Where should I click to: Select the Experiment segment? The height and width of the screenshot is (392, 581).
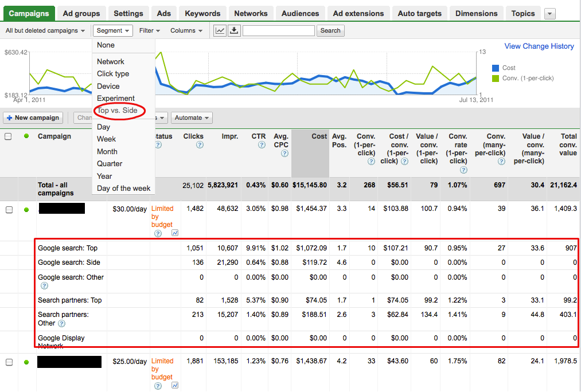[x=116, y=99]
